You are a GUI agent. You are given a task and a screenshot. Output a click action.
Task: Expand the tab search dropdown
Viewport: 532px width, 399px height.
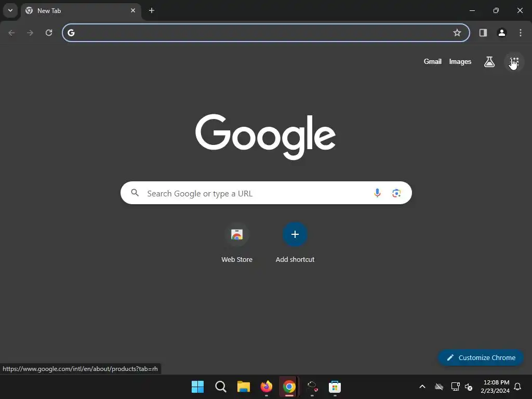pyautogui.click(x=10, y=10)
